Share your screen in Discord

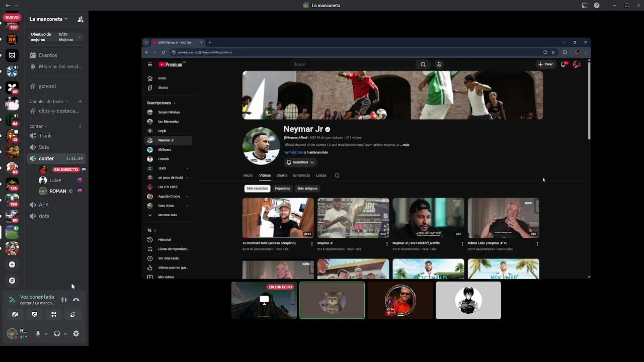(x=34, y=314)
